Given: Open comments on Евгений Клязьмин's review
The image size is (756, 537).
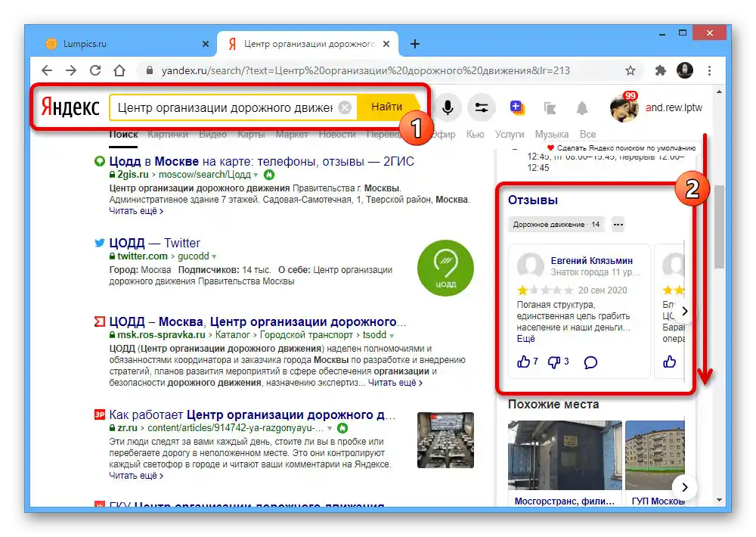Looking at the screenshot, I should (x=590, y=362).
